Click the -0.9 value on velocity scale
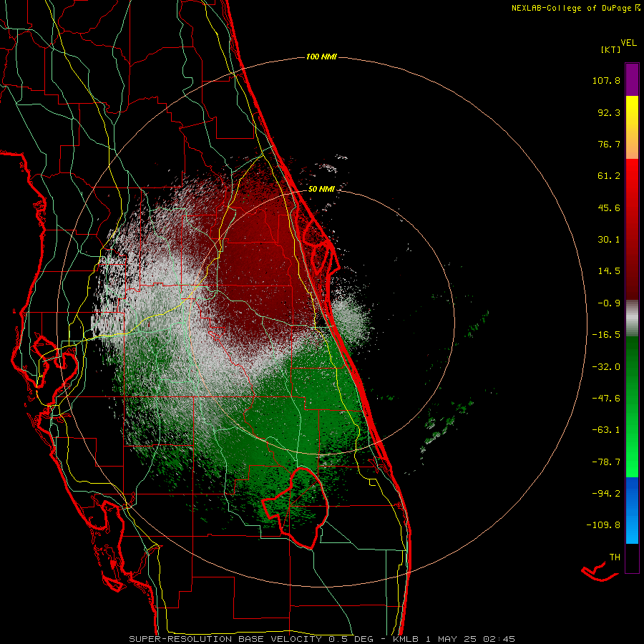 (x=609, y=303)
